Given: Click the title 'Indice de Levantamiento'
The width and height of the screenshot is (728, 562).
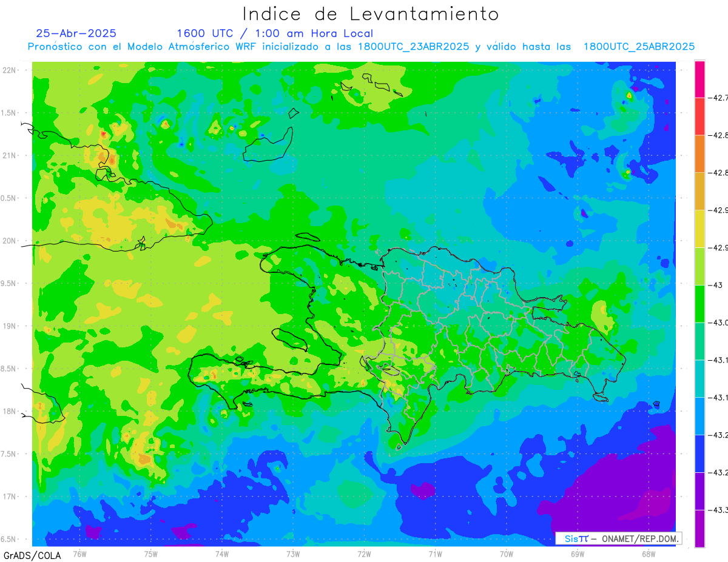Looking at the screenshot, I should pyautogui.click(x=371, y=13).
